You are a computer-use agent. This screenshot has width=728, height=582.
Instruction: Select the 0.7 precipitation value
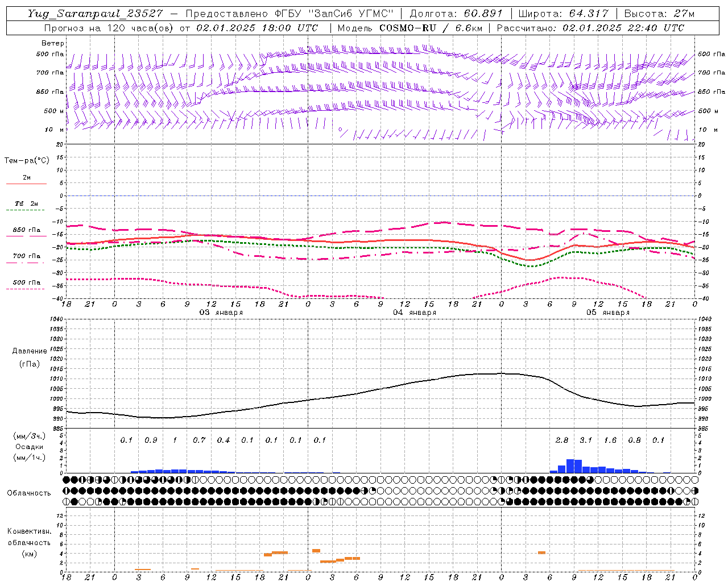pos(199,440)
